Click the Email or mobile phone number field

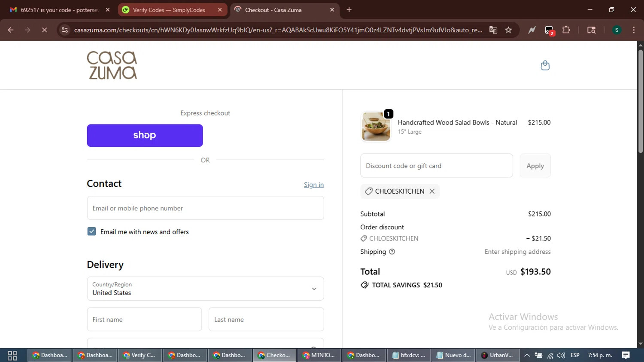(205, 208)
